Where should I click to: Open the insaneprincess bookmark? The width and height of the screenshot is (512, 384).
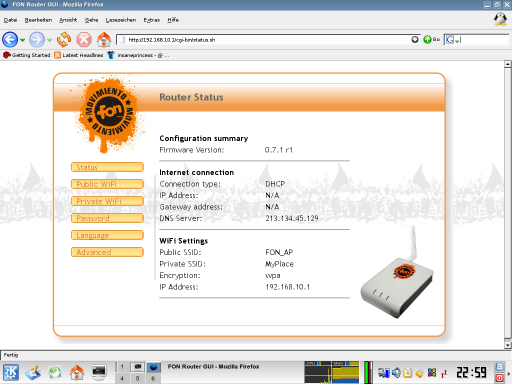[138, 55]
